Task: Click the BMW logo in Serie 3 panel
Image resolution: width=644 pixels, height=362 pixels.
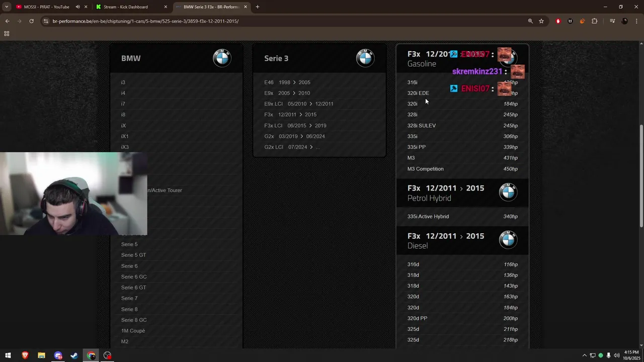Action: 365,58
